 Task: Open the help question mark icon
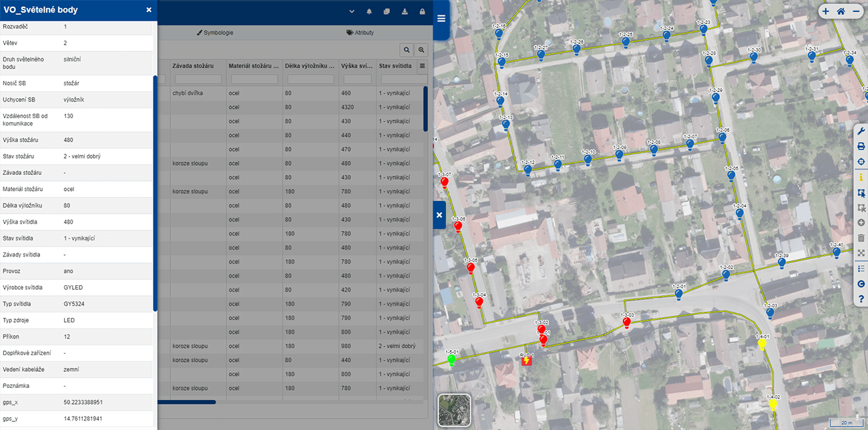click(x=861, y=299)
